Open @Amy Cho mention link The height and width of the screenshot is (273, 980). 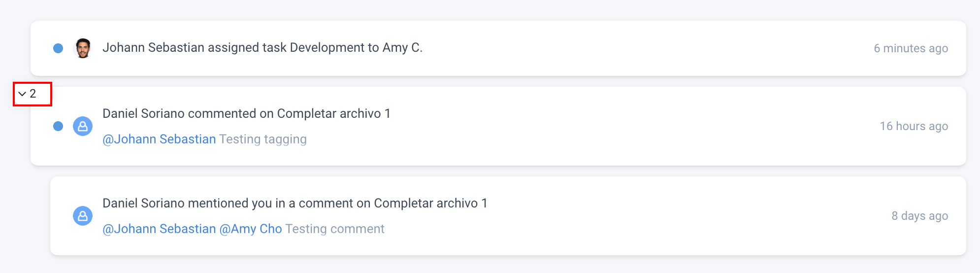(251, 229)
